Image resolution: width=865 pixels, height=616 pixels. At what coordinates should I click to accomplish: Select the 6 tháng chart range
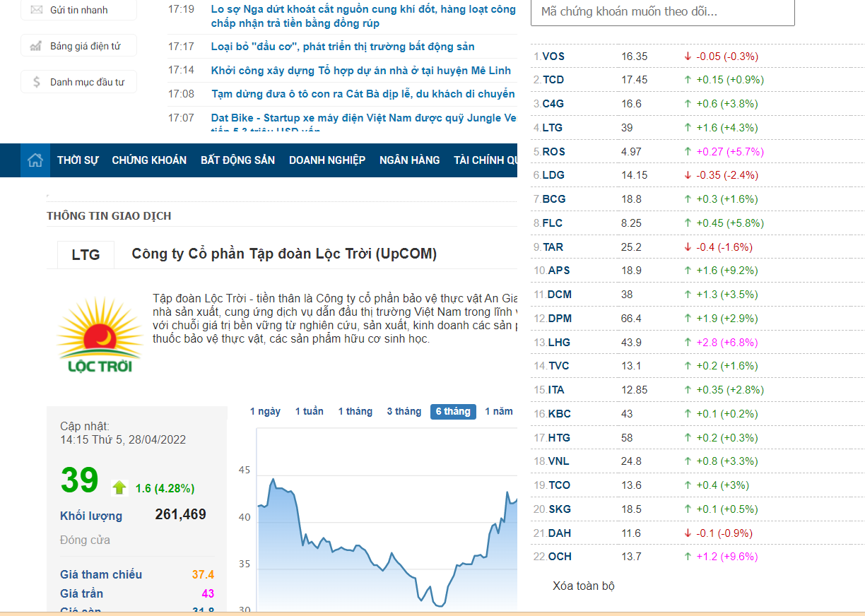[x=453, y=411]
